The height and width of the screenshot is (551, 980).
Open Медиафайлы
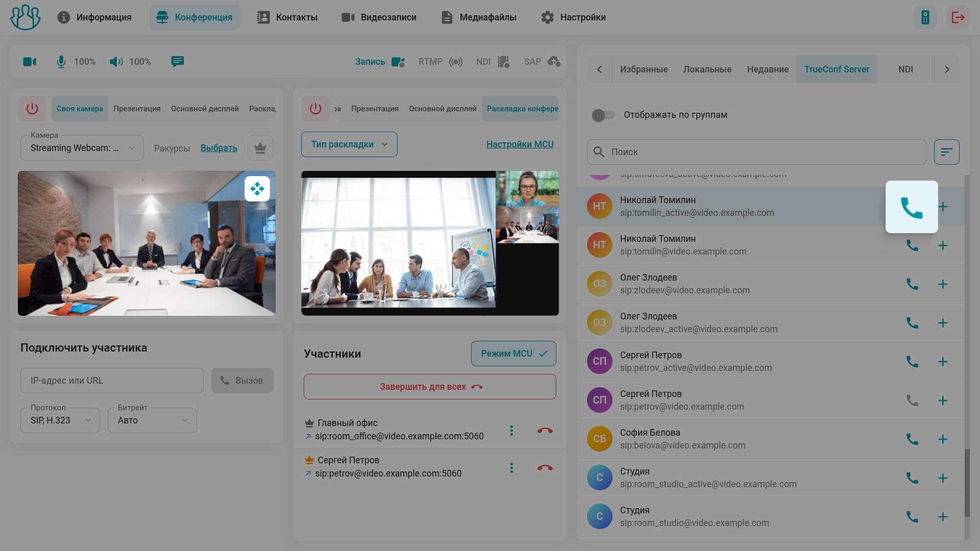(479, 17)
